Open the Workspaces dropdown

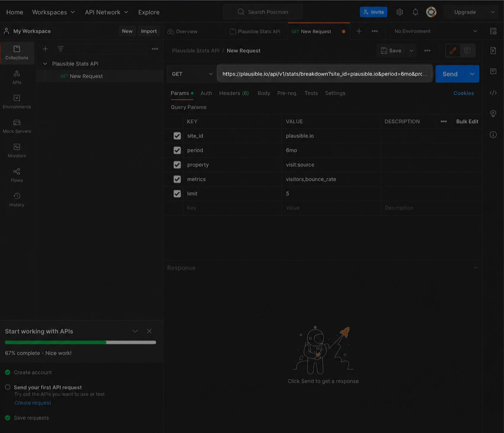coord(53,12)
